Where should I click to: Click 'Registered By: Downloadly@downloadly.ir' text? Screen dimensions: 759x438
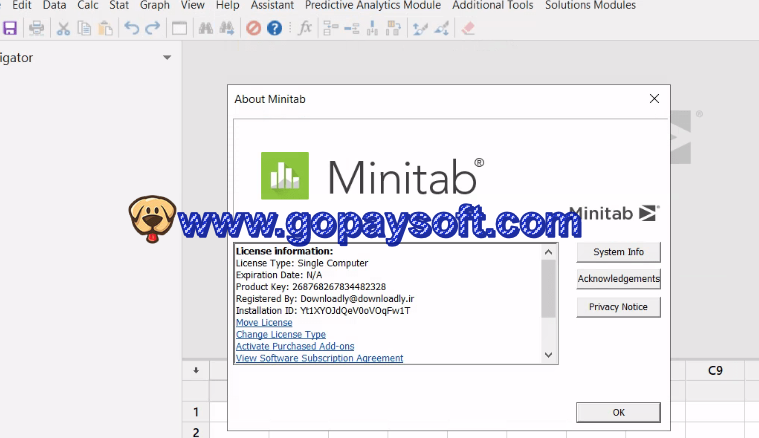[x=325, y=299]
